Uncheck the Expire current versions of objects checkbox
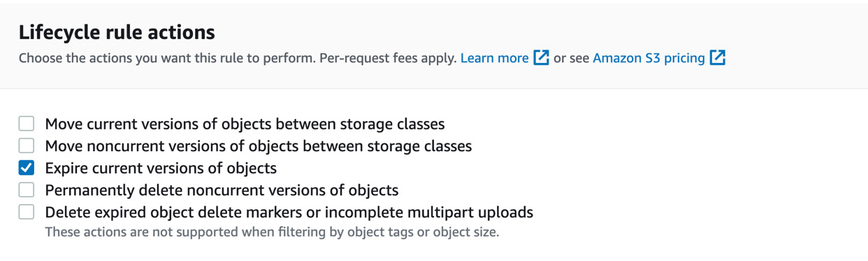 click(27, 168)
